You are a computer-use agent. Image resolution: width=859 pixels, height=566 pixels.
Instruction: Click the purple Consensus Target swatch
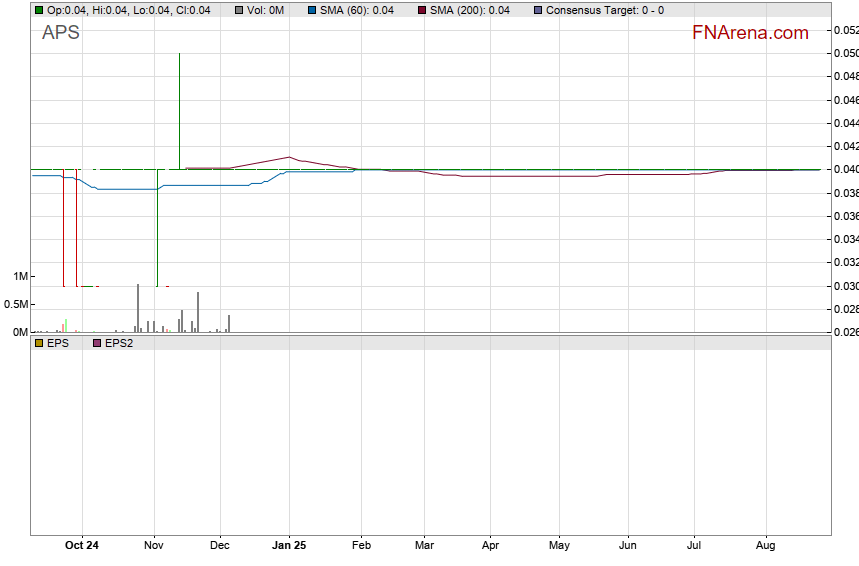tap(538, 10)
